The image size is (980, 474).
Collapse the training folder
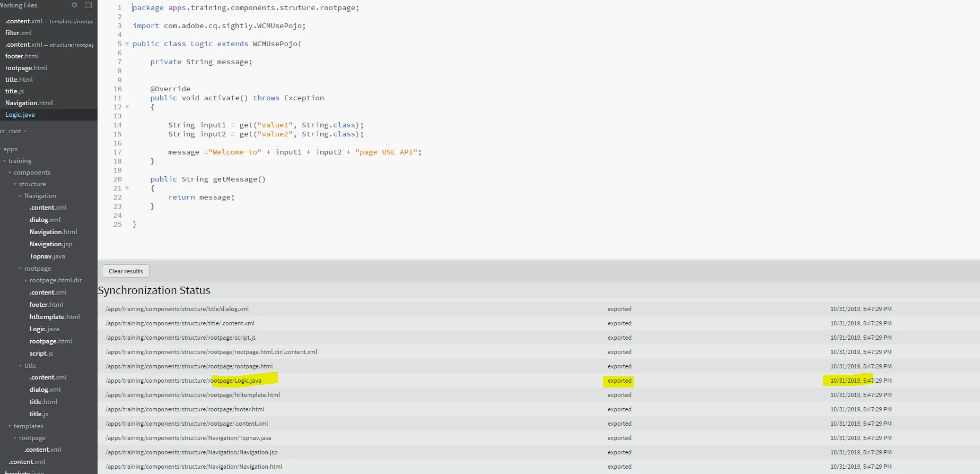pos(5,161)
